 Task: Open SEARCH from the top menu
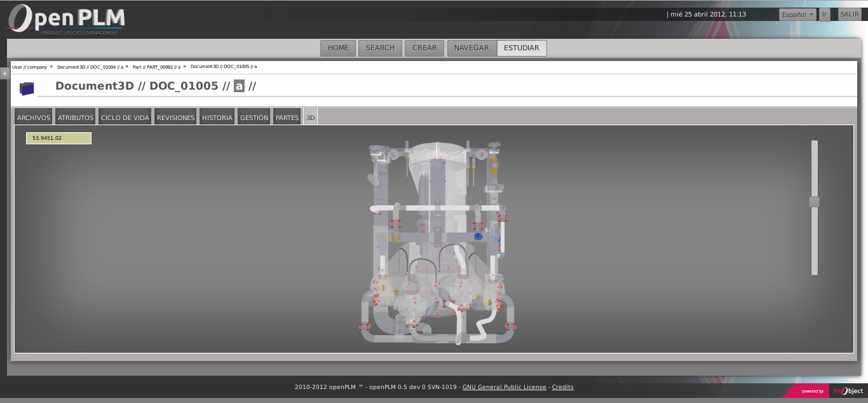[x=380, y=47]
